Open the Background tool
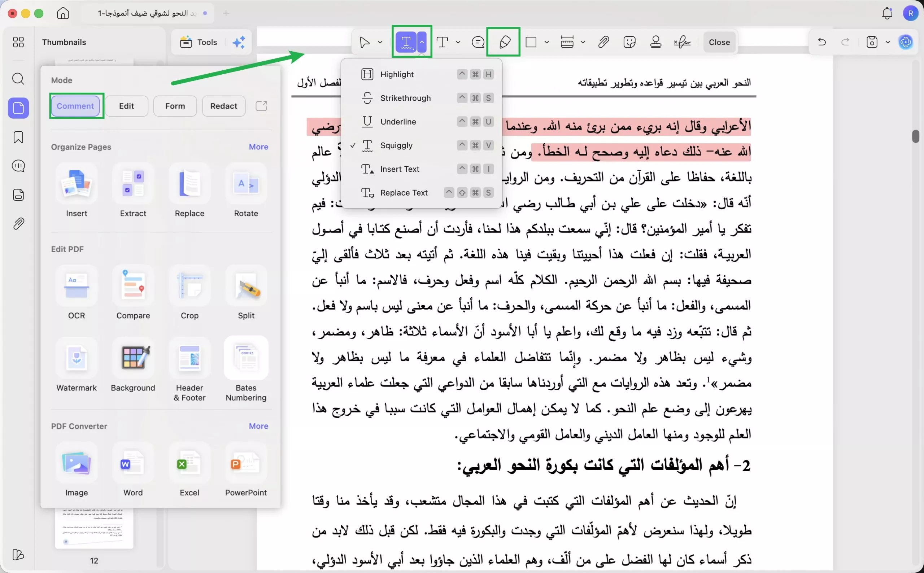This screenshot has width=924, height=573. pyautogui.click(x=133, y=365)
